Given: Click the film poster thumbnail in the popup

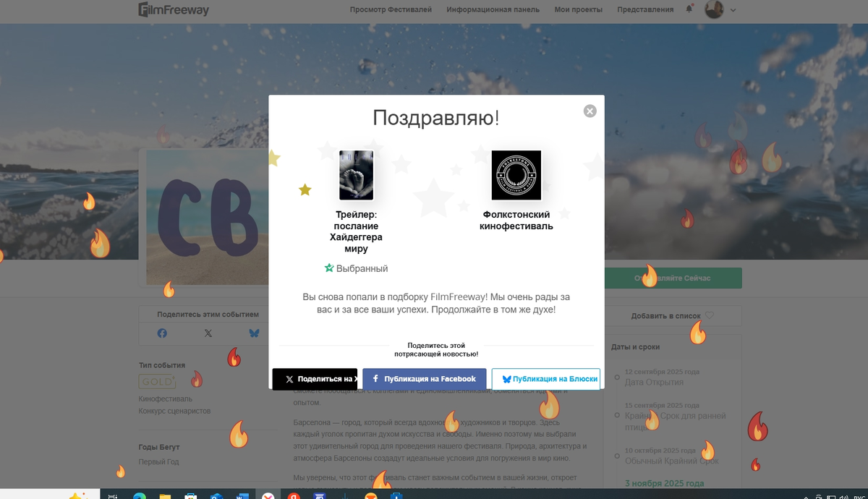Looking at the screenshot, I should click(x=357, y=175).
